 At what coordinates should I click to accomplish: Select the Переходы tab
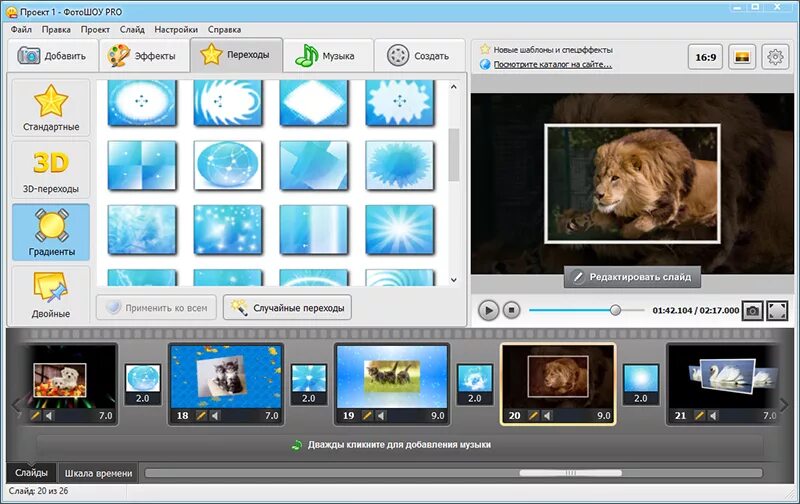point(237,55)
